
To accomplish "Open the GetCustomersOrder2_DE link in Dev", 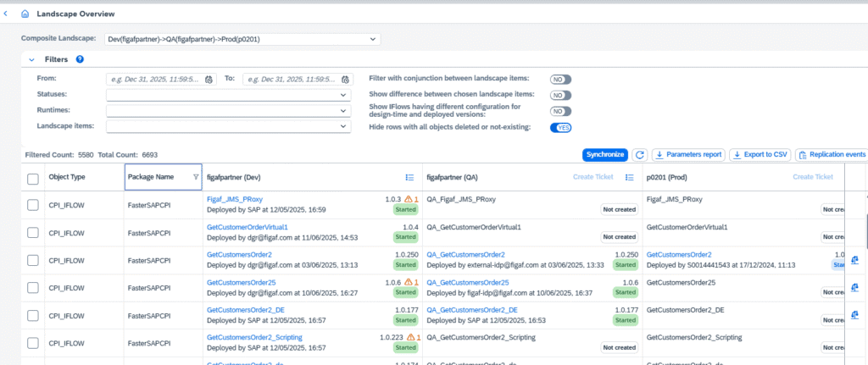I will pos(246,310).
